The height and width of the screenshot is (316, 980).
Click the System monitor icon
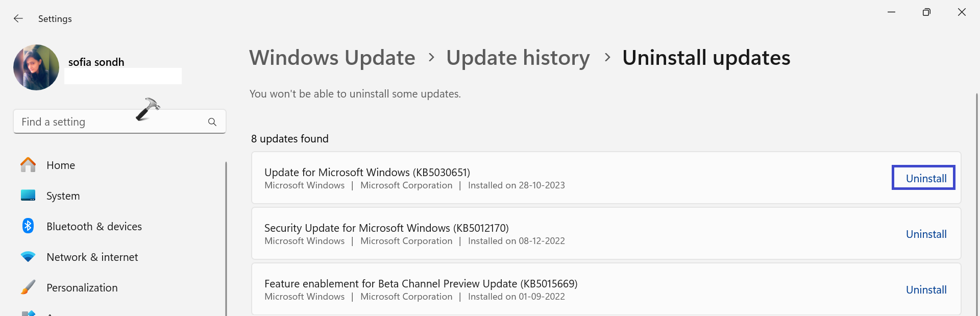(28, 196)
